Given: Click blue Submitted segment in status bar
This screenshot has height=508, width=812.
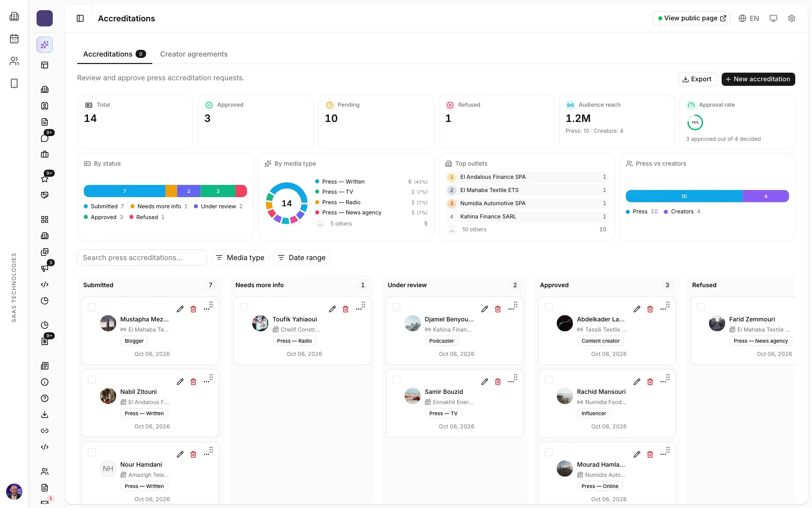Looking at the screenshot, I should tap(125, 191).
